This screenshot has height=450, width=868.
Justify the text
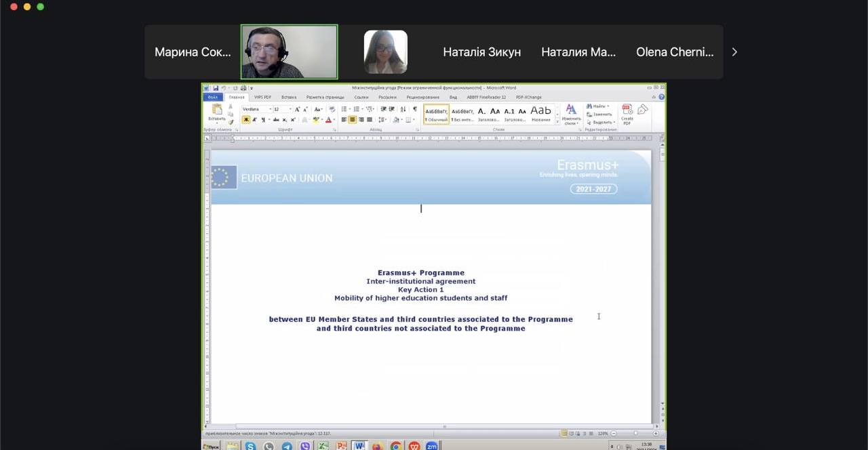click(370, 120)
